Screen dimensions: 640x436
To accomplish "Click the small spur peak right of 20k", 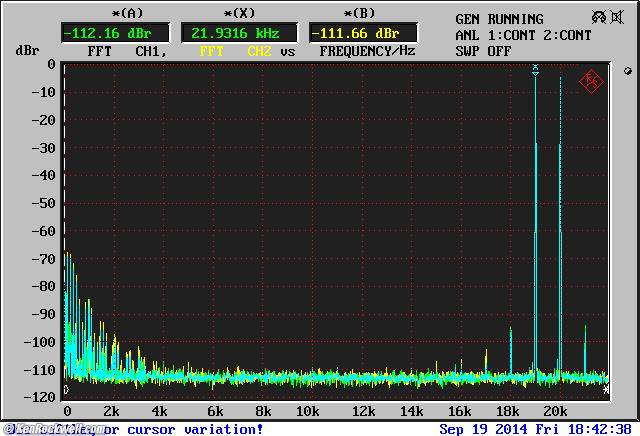I will 585,349.
